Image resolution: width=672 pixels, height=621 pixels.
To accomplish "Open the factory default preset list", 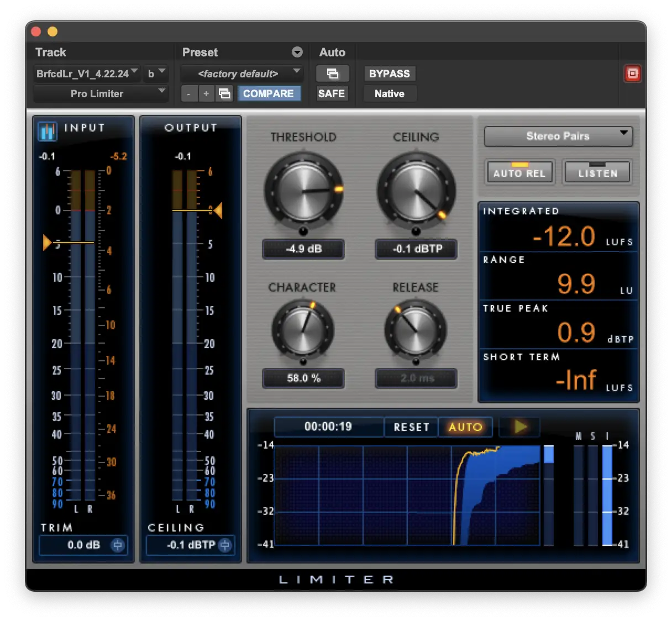I will (x=242, y=73).
